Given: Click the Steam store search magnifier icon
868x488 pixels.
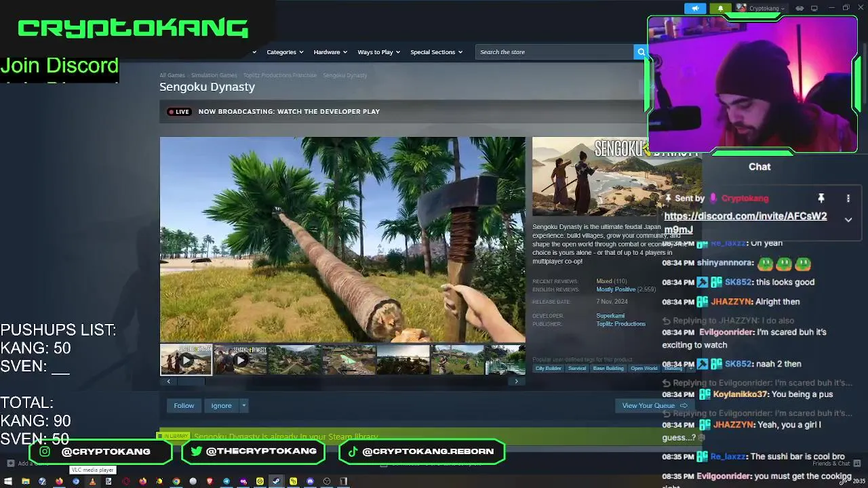Looking at the screenshot, I should point(641,52).
